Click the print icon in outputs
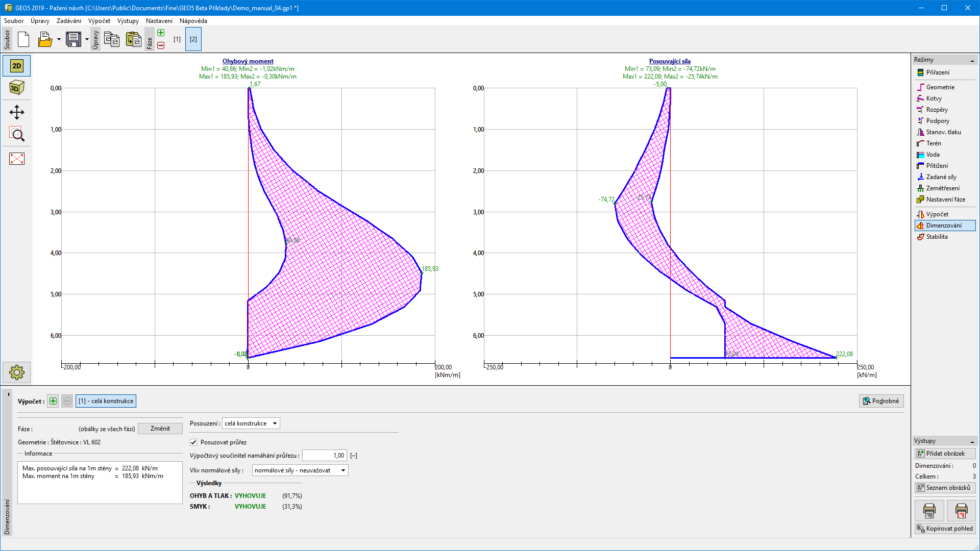Screen dimensions: 980x551 [x=929, y=510]
